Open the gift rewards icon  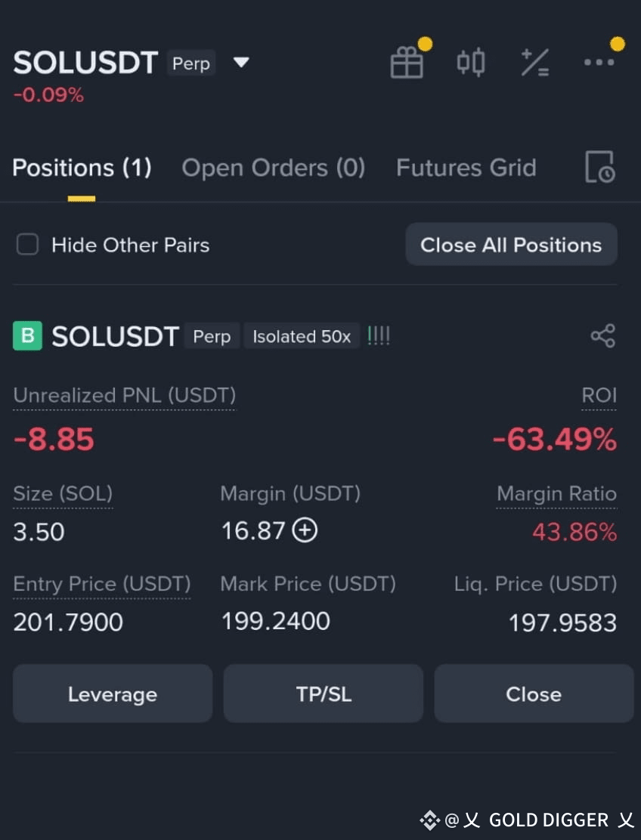(407, 63)
